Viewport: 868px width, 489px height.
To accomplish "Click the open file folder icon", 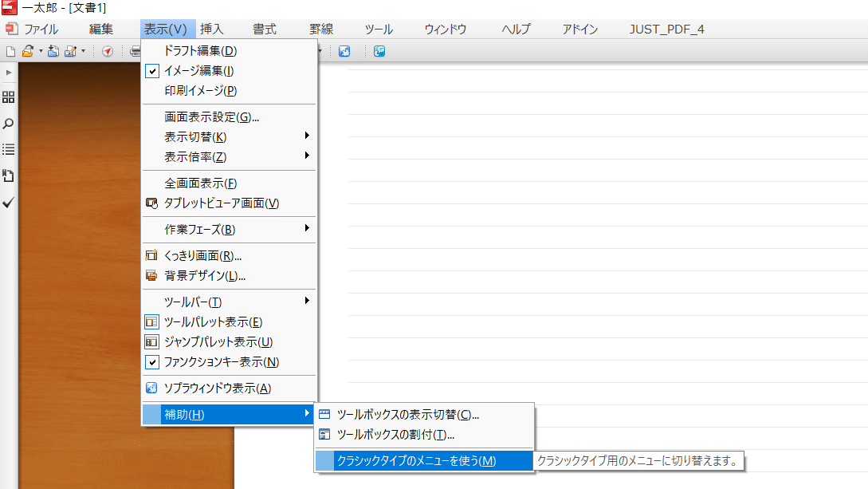I will click(x=28, y=52).
